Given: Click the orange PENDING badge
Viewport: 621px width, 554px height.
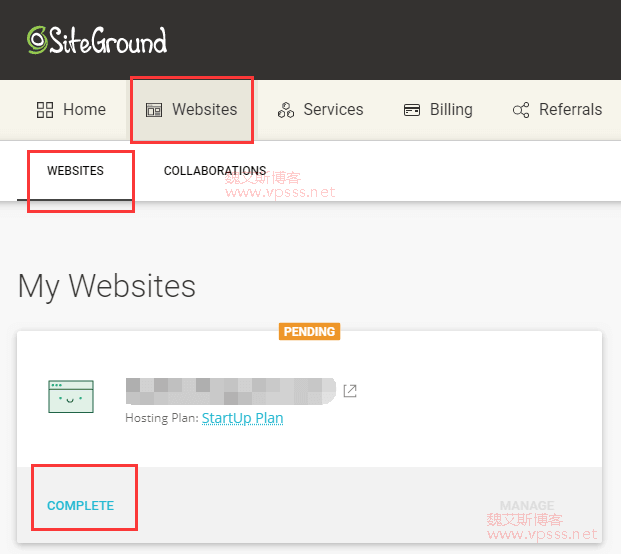Looking at the screenshot, I should point(310,331).
